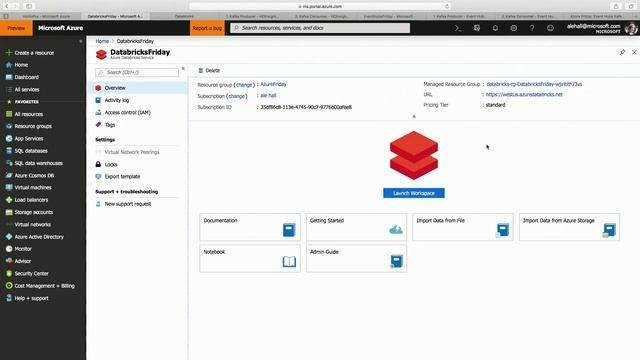The image size is (640, 360).
Task: Click the Virtual machines sidebar icon
Action: 9,187
